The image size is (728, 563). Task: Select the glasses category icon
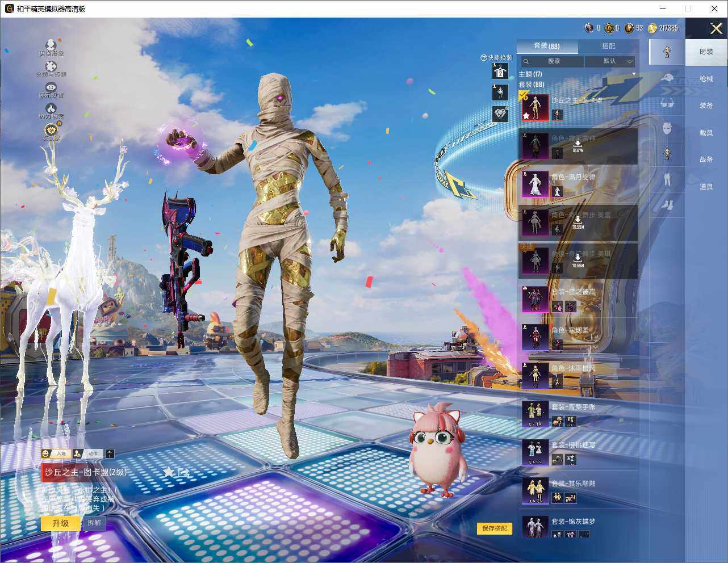[x=667, y=103]
